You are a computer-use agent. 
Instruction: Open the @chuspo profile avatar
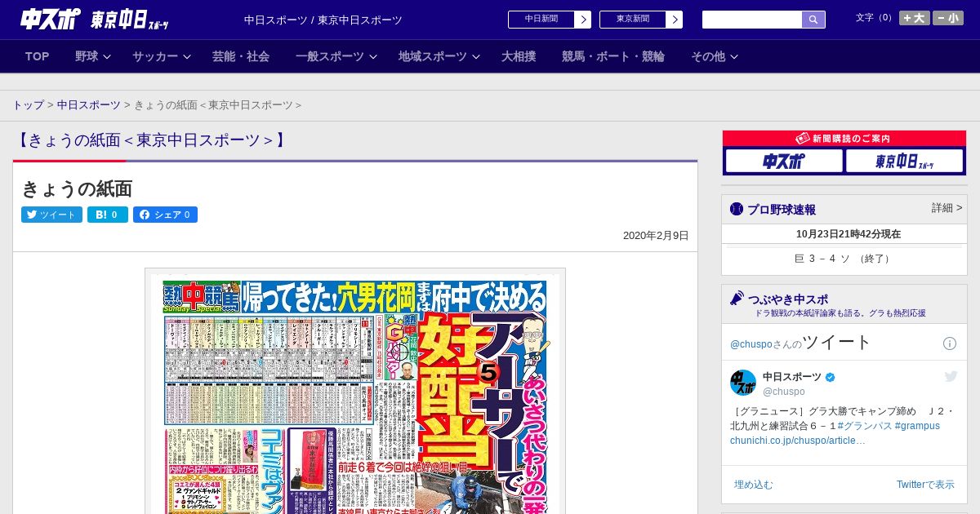[x=743, y=383]
